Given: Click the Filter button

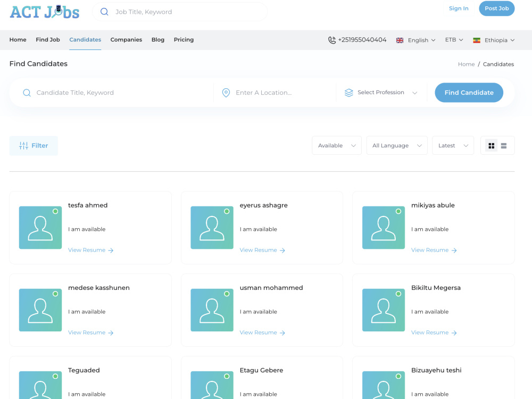Looking at the screenshot, I should [34, 146].
